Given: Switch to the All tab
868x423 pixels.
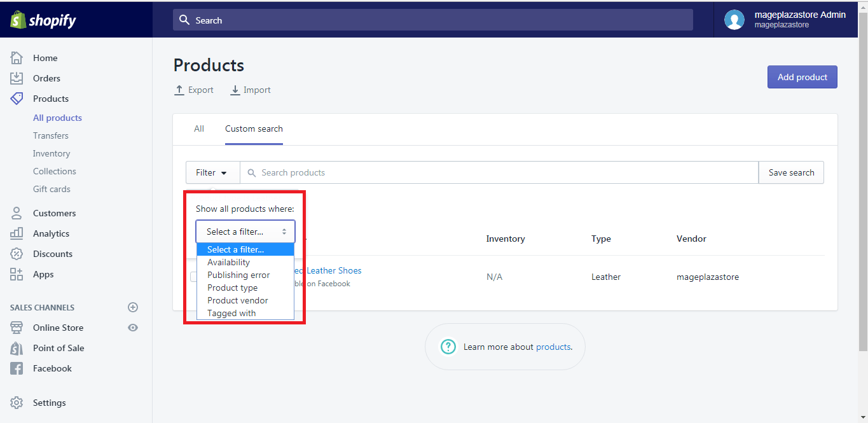Looking at the screenshot, I should point(199,128).
